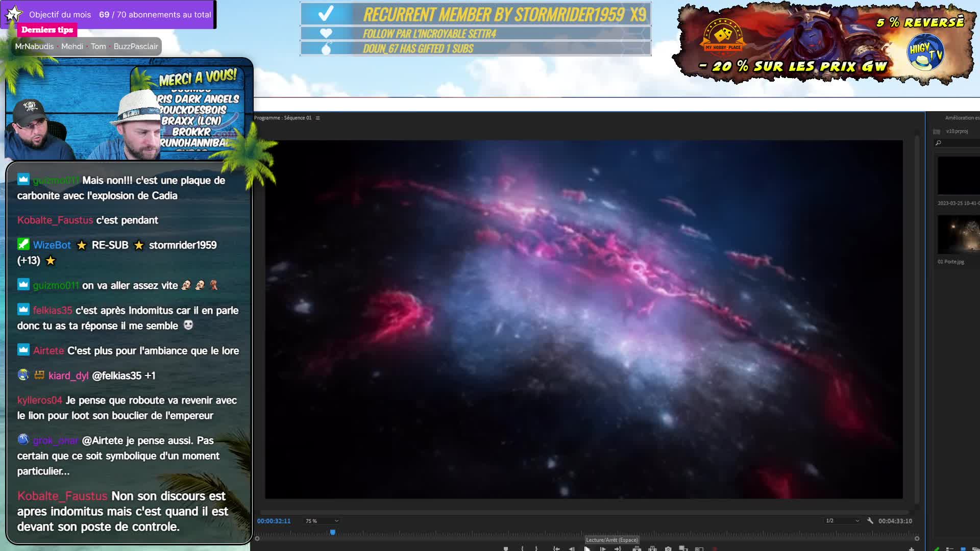Go to the In point
The width and height of the screenshot is (980, 551).
pos(556,549)
